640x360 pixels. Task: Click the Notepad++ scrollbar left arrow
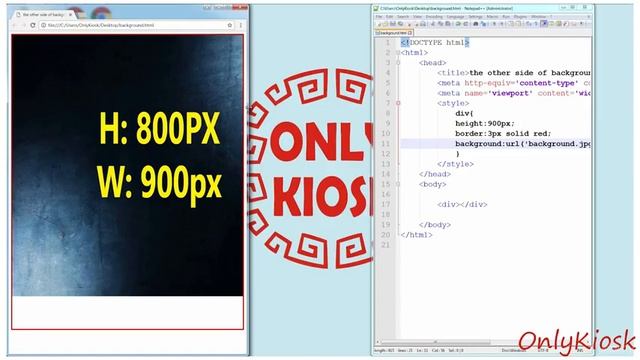(378, 342)
